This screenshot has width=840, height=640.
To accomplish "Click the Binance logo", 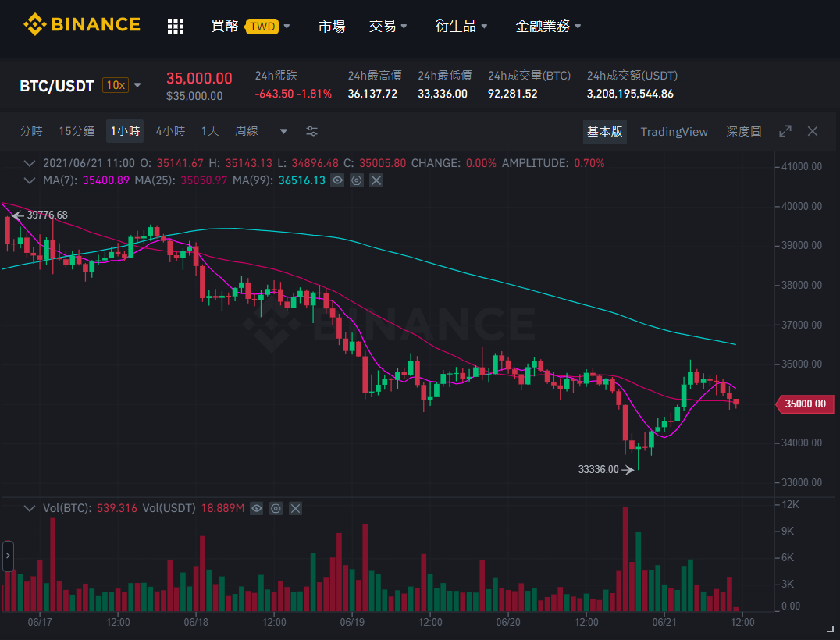I will tap(82, 25).
